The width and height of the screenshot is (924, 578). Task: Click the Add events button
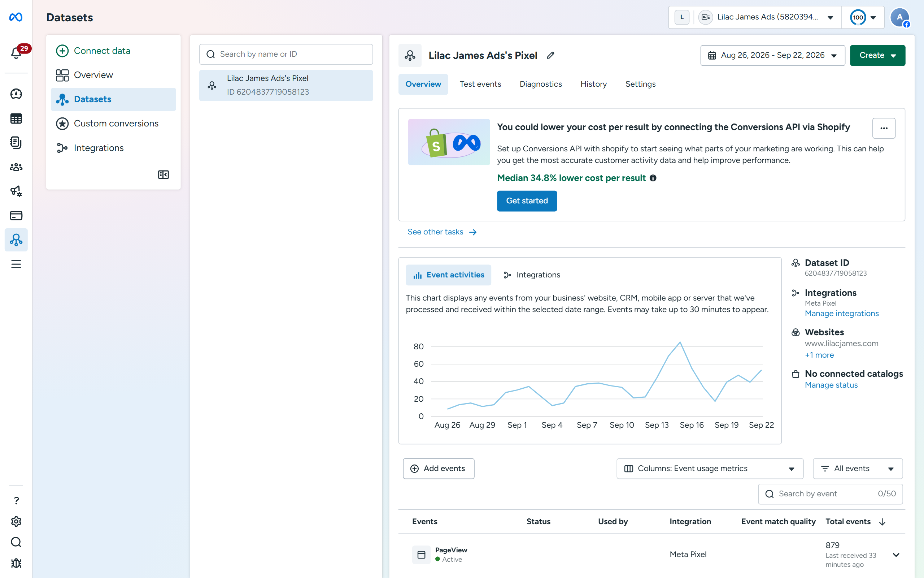click(438, 469)
